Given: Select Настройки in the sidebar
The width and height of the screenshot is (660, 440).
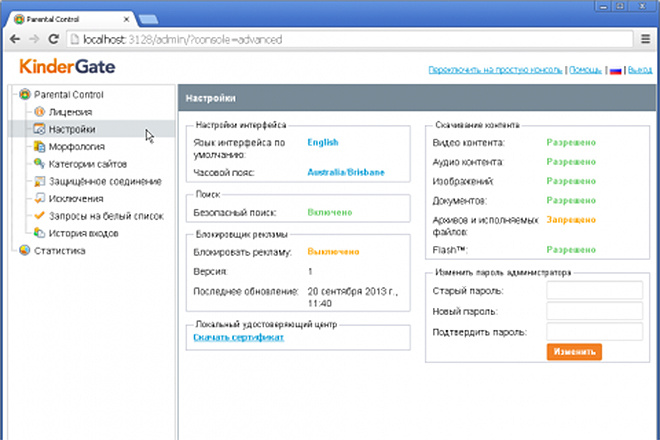Looking at the screenshot, I should 72,129.
